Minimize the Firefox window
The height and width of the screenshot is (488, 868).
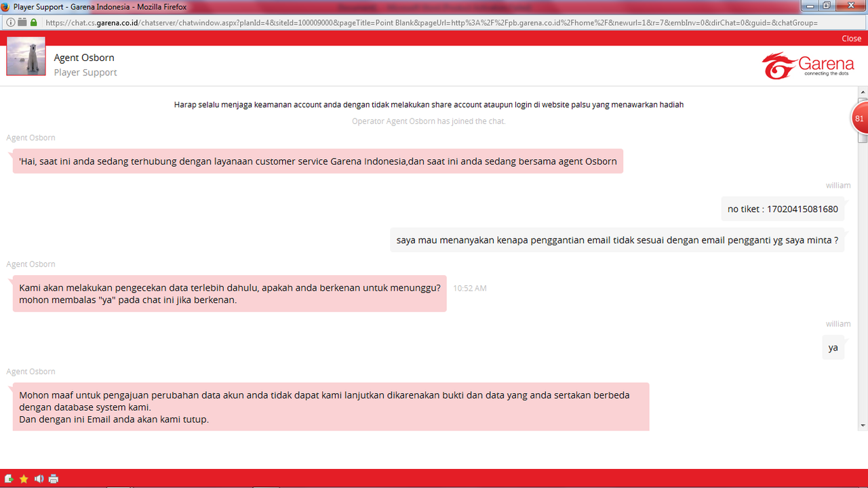[x=811, y=5]
